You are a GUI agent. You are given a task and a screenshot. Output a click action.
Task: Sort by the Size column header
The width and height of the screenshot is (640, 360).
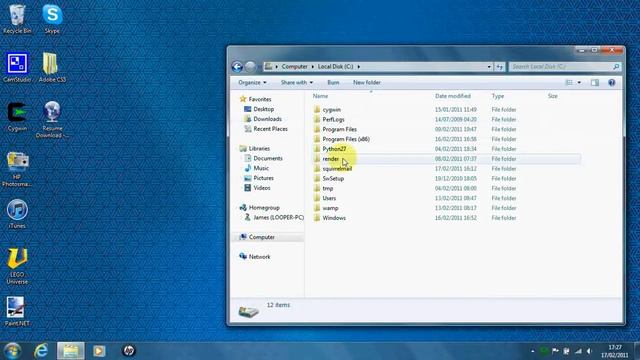(553, 96)
